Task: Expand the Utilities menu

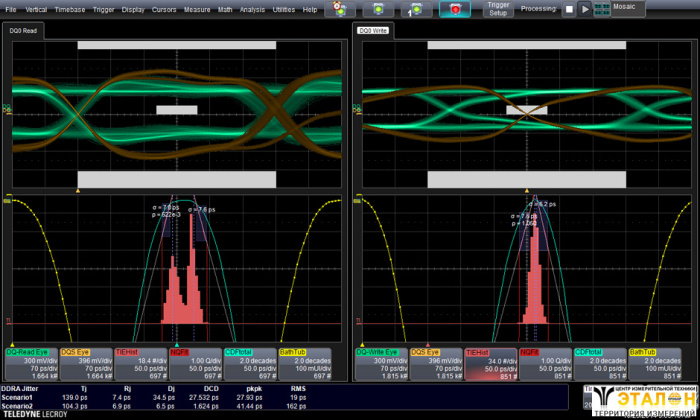Action: 283,9
